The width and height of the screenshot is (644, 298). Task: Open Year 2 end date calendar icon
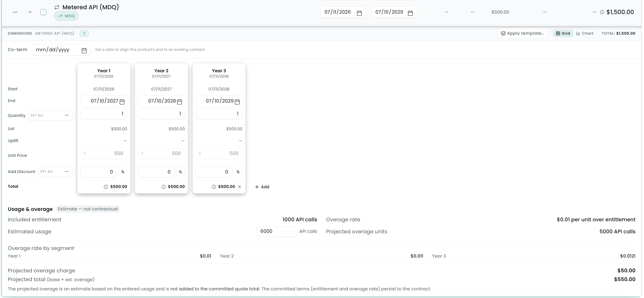[x=180, y=102]
